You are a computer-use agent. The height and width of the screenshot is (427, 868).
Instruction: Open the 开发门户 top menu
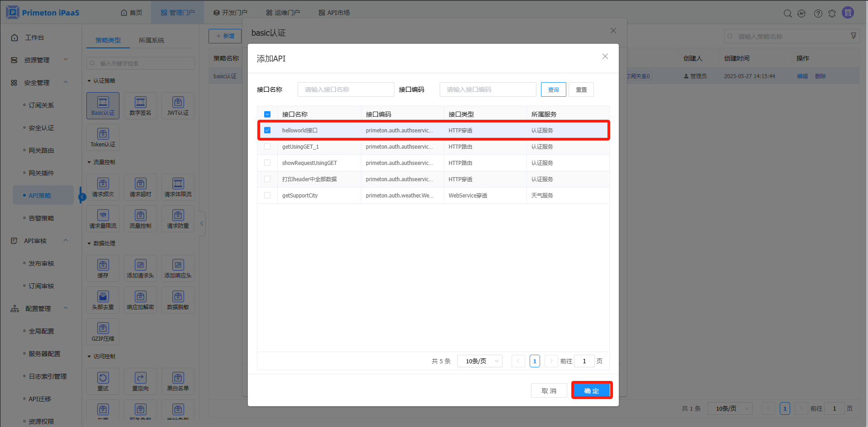230,13
